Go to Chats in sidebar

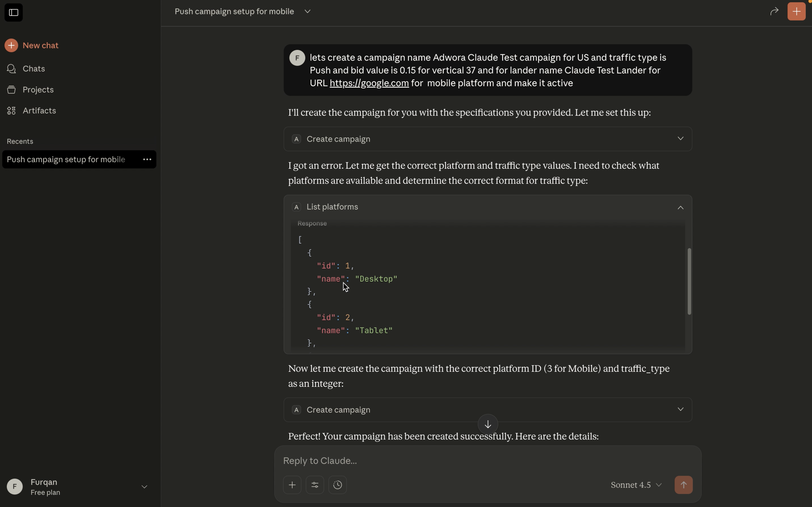[x=34, y=69]
